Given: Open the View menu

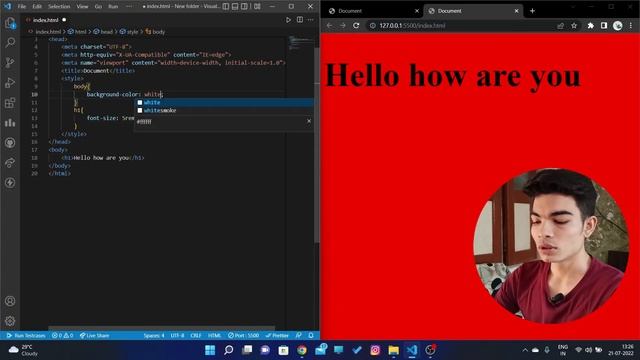Looking at the screenshot, I should pos(82,7).
